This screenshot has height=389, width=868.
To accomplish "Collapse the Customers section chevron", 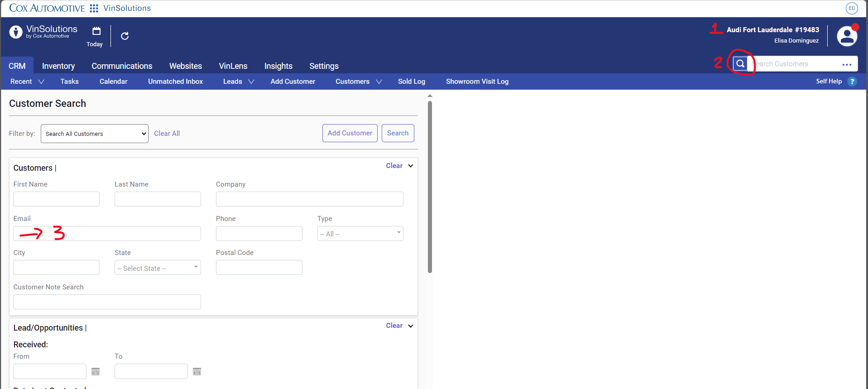I will click(411, 166).
